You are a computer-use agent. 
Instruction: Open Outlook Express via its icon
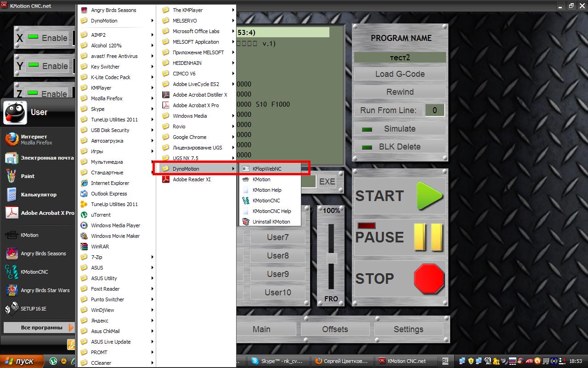pos(84,194)
